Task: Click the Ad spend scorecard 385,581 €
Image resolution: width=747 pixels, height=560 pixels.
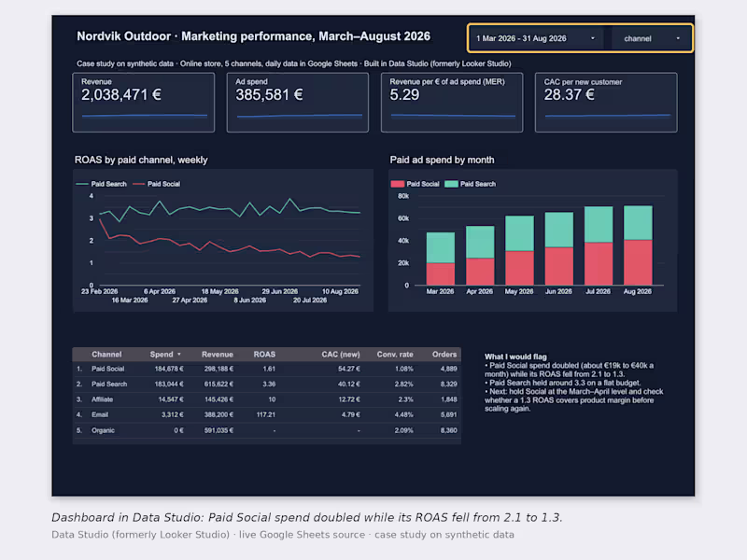Action: [x=298, y=103]
